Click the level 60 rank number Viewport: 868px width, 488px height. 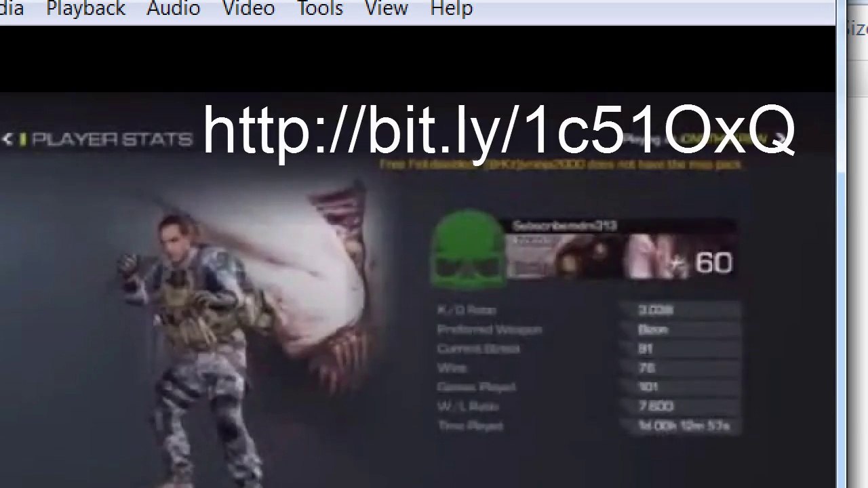pos(713,263)
